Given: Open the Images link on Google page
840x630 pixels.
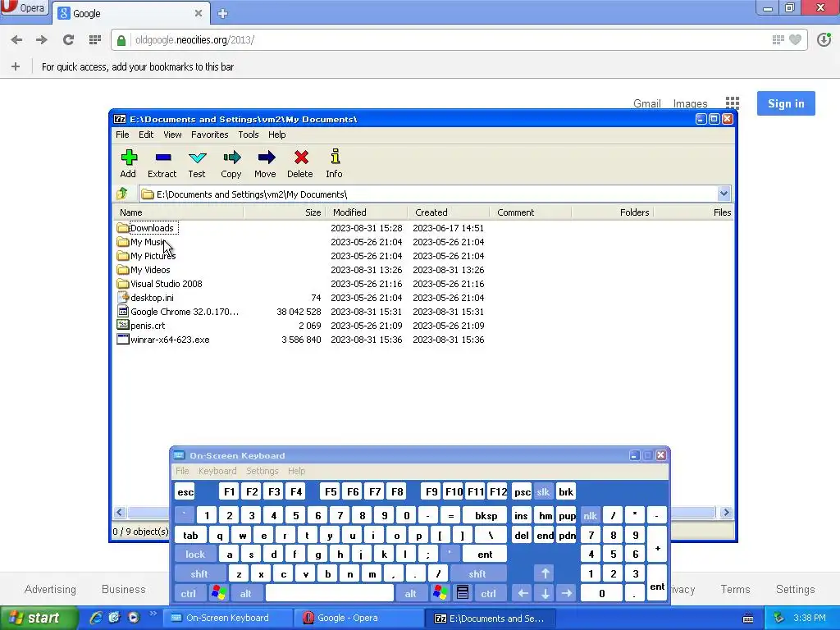Looking at the screenshot, I should coord(690,103).
